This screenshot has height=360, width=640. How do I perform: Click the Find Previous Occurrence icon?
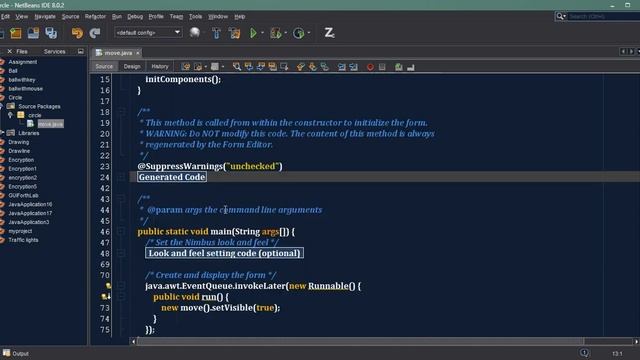[x=249, y=67]
